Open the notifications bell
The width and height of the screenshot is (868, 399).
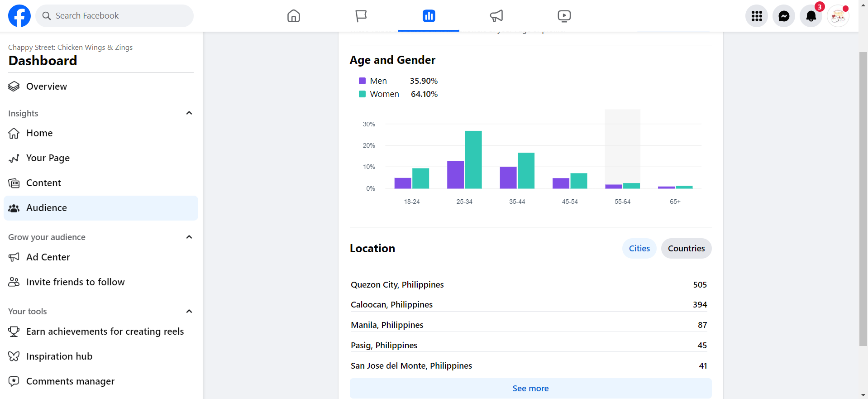(x=811, y=16)
